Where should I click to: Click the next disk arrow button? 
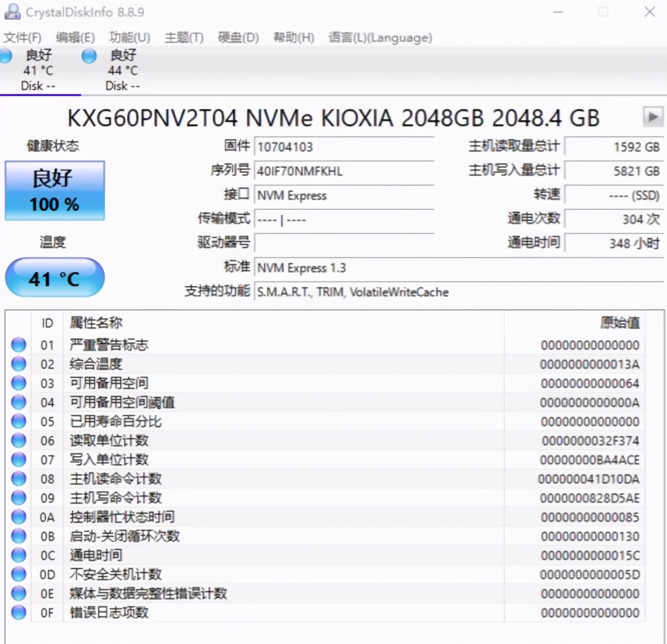(x=652, y=117)
